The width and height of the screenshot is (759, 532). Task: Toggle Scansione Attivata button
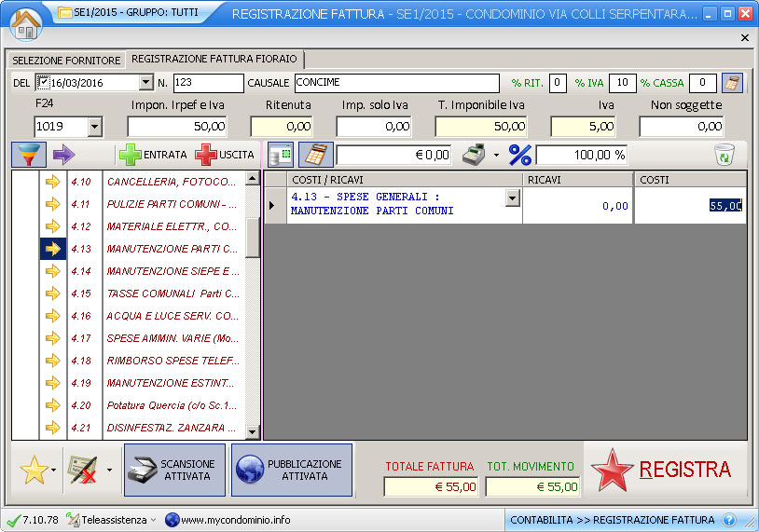[x=175, y=470]
